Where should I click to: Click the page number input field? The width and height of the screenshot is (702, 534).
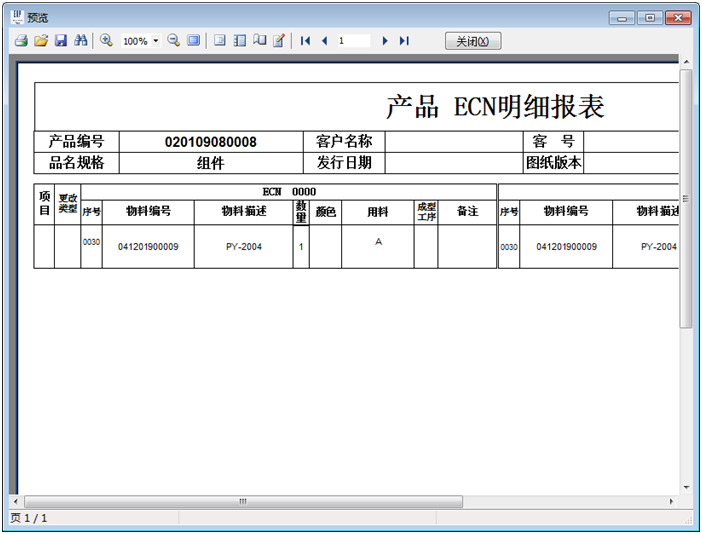coord(353,41)
